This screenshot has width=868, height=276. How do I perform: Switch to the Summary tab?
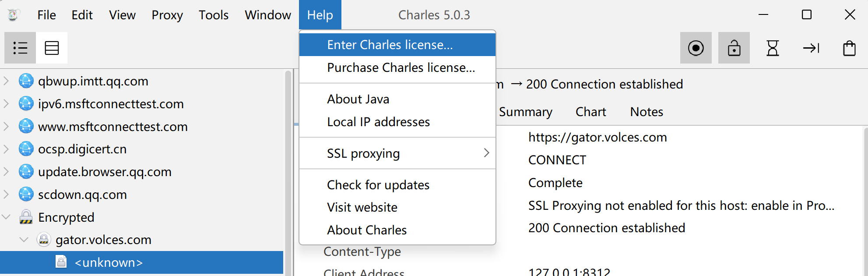tap(526, 112)
